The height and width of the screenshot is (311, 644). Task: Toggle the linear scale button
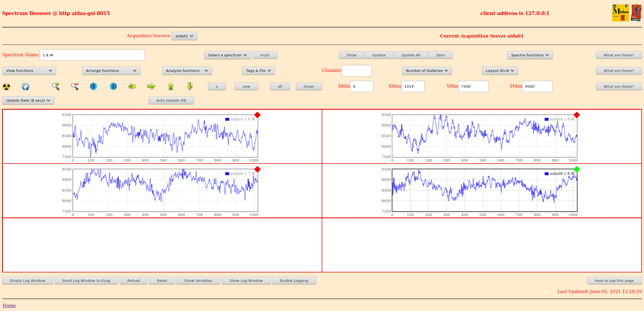coord(309,87)
